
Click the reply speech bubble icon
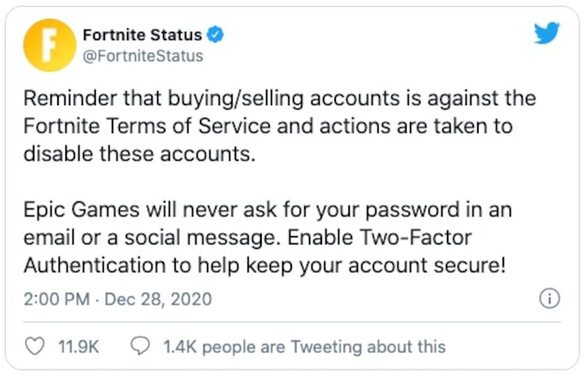click(x=141, y=346)
